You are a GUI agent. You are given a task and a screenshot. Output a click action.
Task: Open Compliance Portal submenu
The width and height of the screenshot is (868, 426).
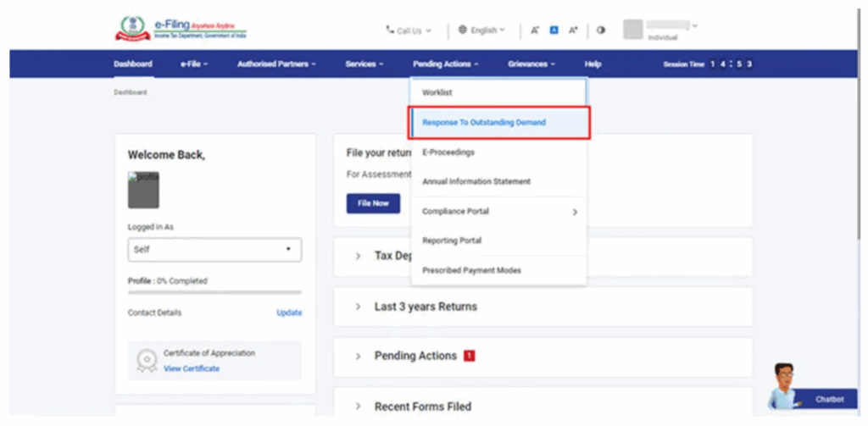(x=498, y=211)
